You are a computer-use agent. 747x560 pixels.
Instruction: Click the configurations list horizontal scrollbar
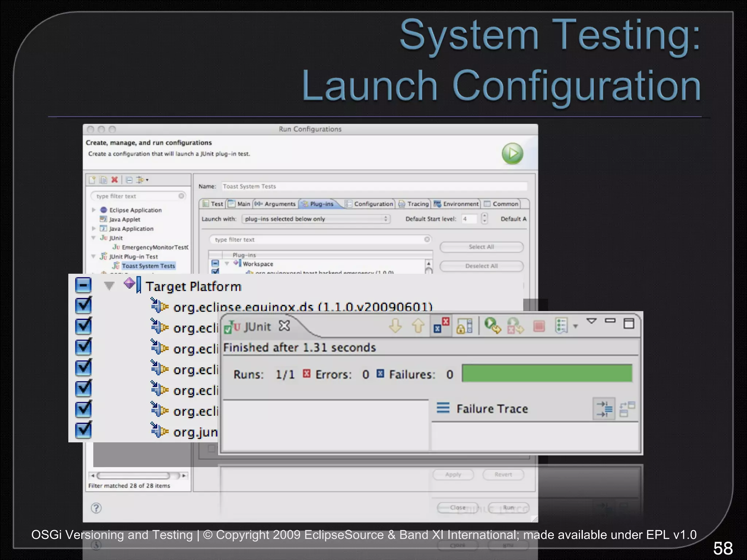(x=138, y=475)
